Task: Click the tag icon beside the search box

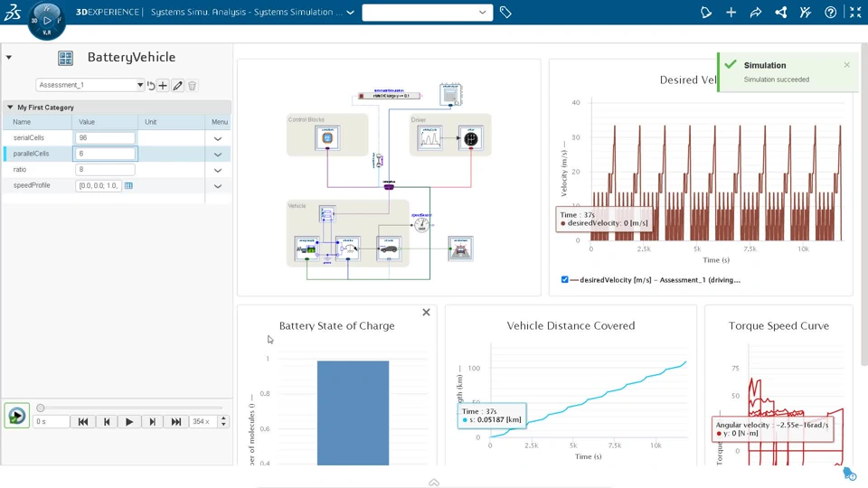Action: (x=505, y=12)
